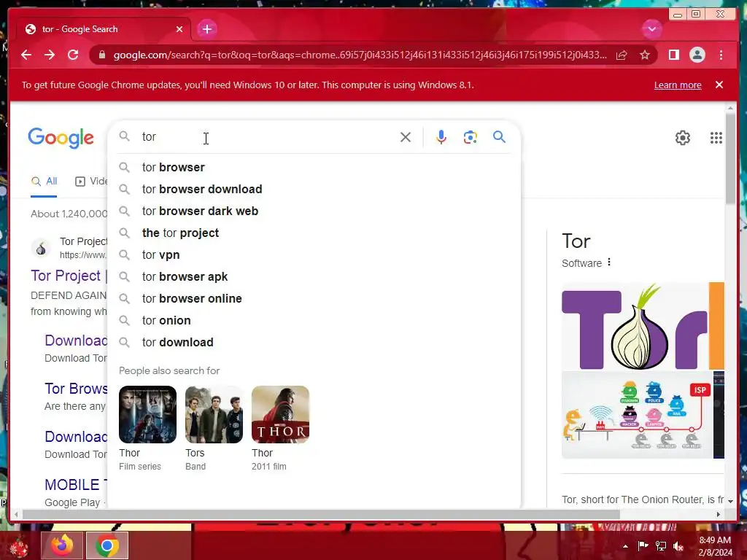Select suggestion 'tor download'
Viewport: 747px width, 560px height.
click(x=314, y=343)
